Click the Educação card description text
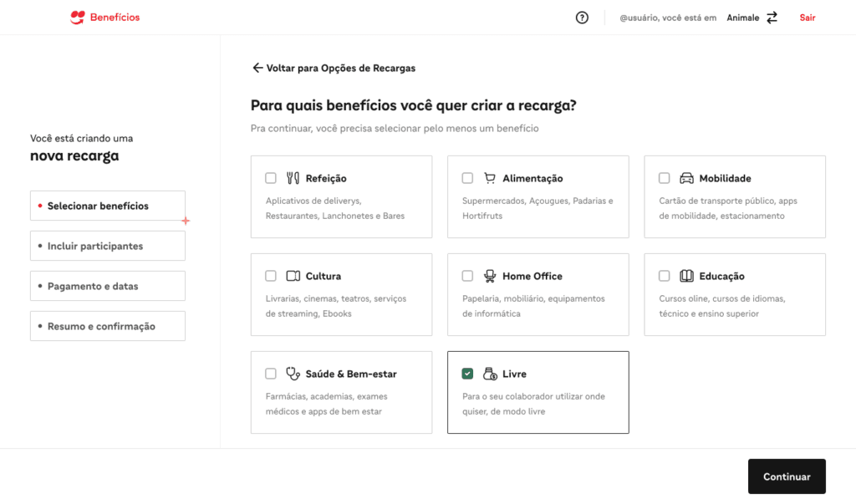The width and height of the screenshot is (856, 504). click(722, 306)
